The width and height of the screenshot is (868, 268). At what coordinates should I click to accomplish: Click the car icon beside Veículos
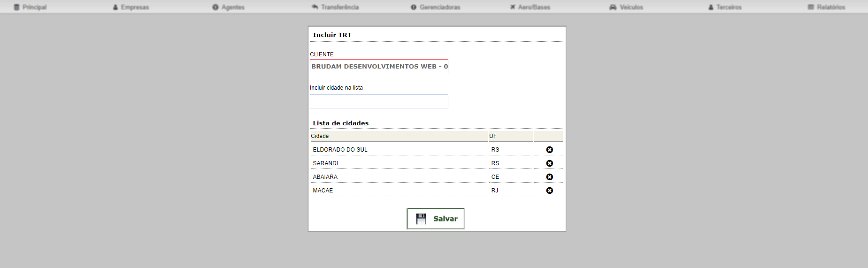click(613, 7)
